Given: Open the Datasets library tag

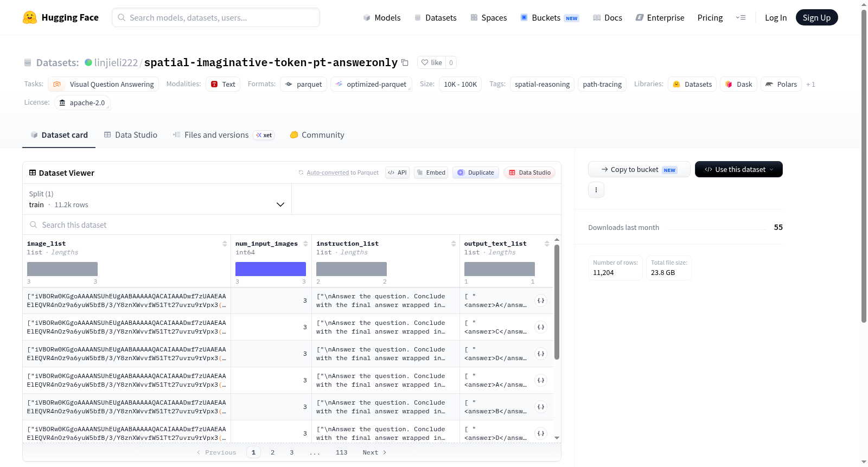Looking at the screenshot, I should pyautogui.click(x=692, y=84).
